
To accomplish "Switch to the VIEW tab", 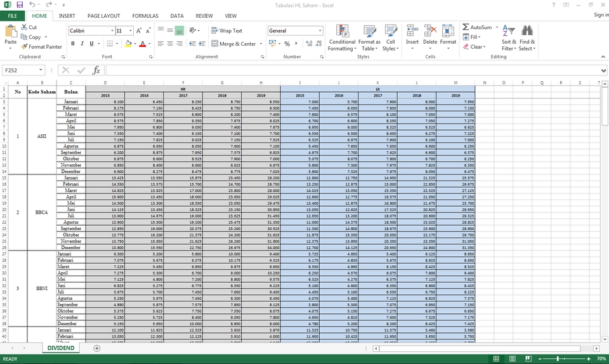I will click(231, 16).
